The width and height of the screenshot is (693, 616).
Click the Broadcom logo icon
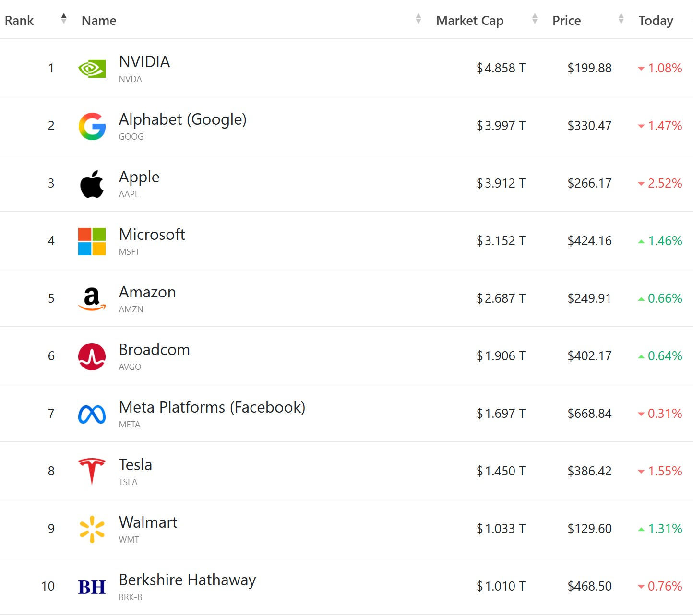click(x=92, y=356)
